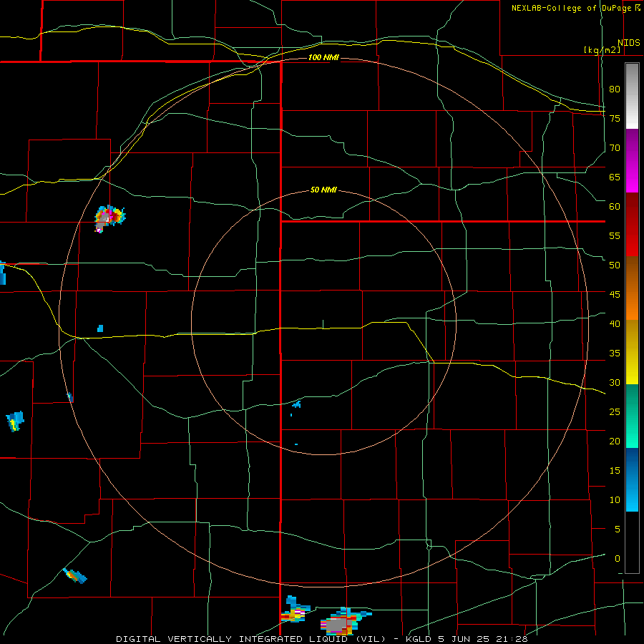Click the 0 value on the scale

point(618,559)
